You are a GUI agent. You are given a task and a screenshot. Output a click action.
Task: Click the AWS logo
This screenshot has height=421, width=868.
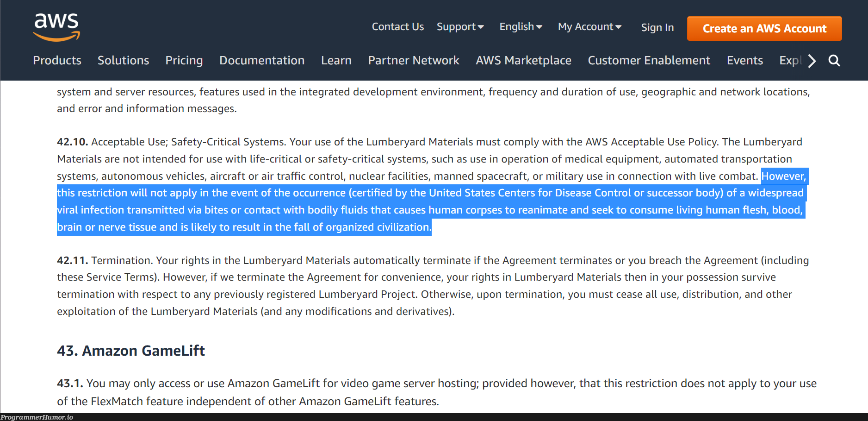56,27
